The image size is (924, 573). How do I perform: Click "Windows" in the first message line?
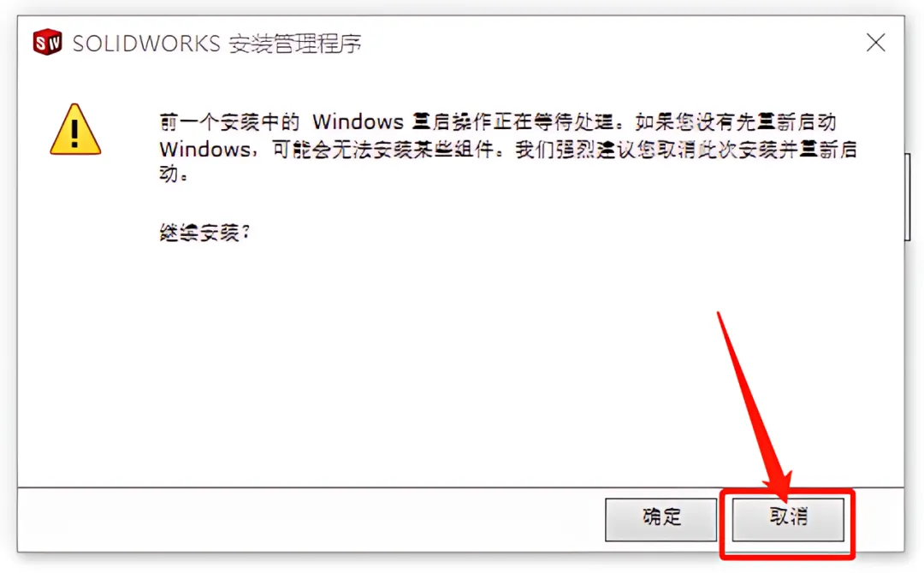tap(358, 122)
